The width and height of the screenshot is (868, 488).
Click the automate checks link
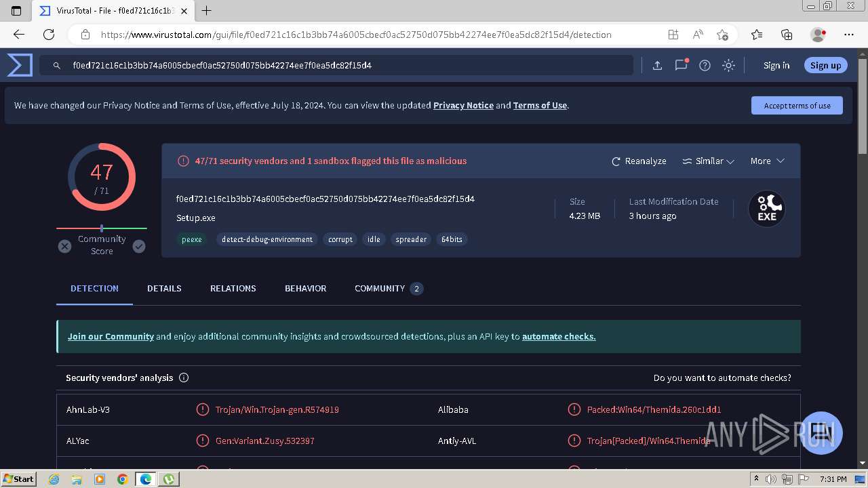pyautogui.click(x=559, y=336)
